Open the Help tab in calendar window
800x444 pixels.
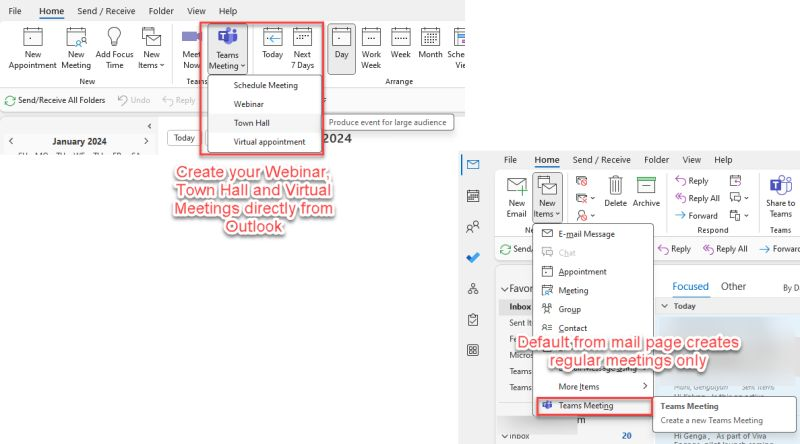pos(228,11)
